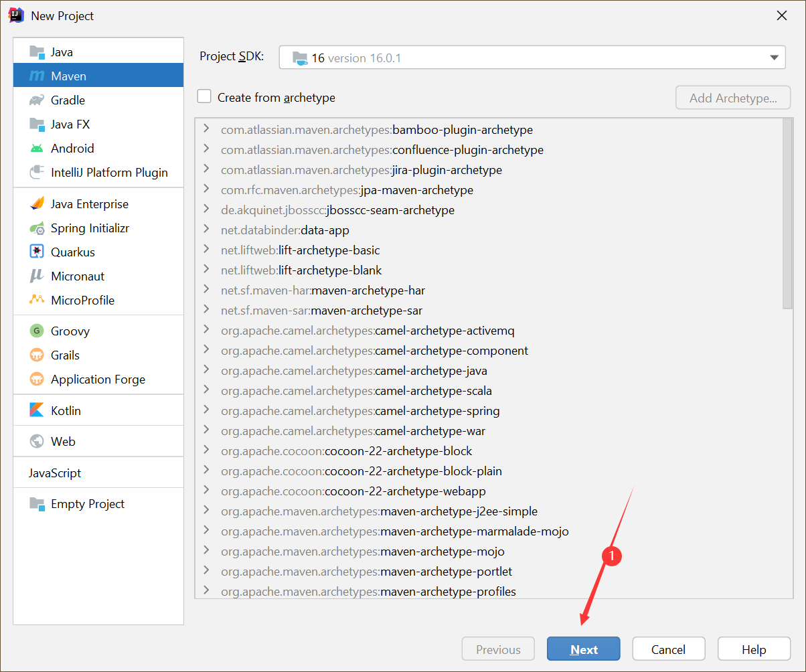Click the Web globe icon

click(x=37, y=442)
